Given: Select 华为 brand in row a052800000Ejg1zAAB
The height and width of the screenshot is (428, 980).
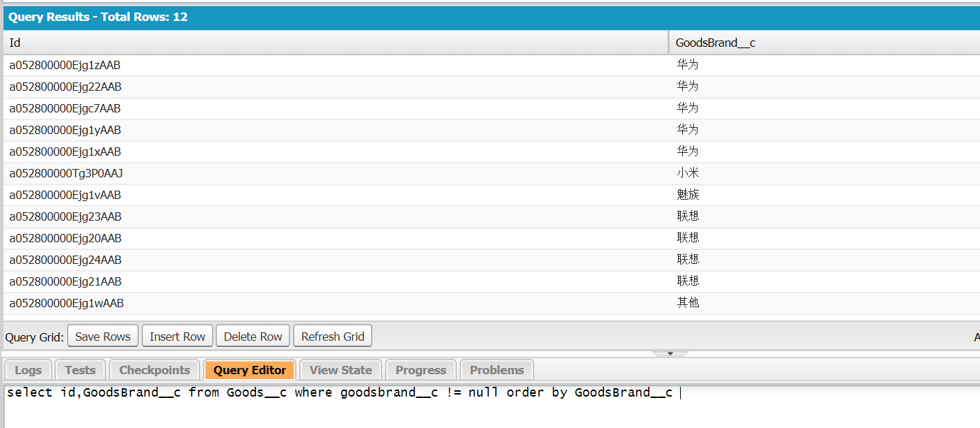Looking at the screenshot, I should click(824, 65).
